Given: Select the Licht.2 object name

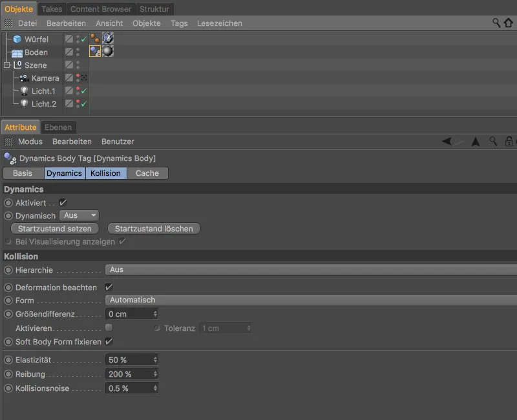Looking at the screenshot, I should click(44, 104).
